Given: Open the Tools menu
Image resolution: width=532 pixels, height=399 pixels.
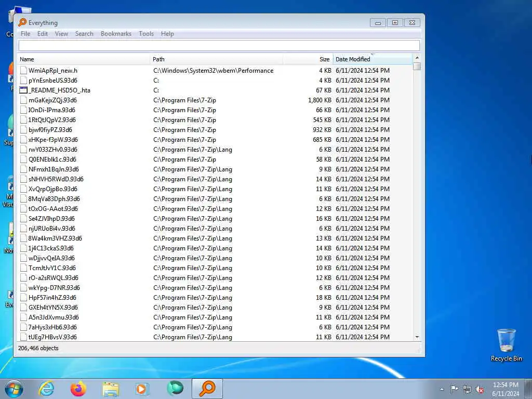Looking at the screenshot, I should [146, 34].
